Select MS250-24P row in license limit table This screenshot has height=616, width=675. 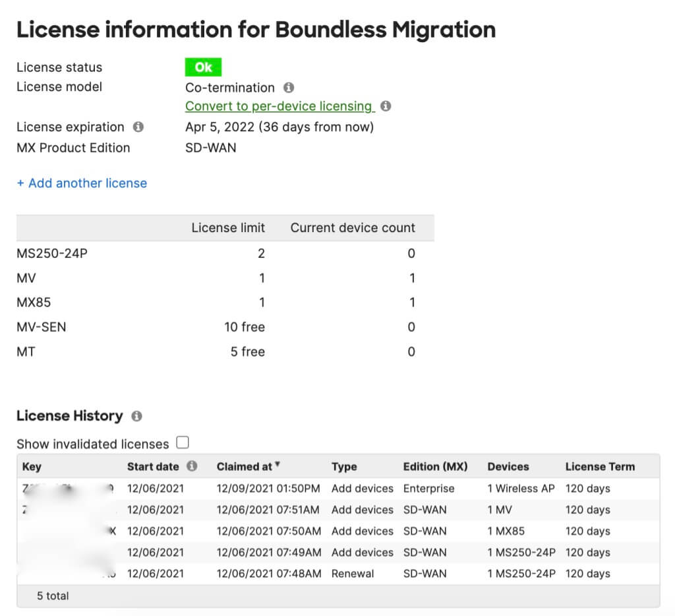point(225,253)
